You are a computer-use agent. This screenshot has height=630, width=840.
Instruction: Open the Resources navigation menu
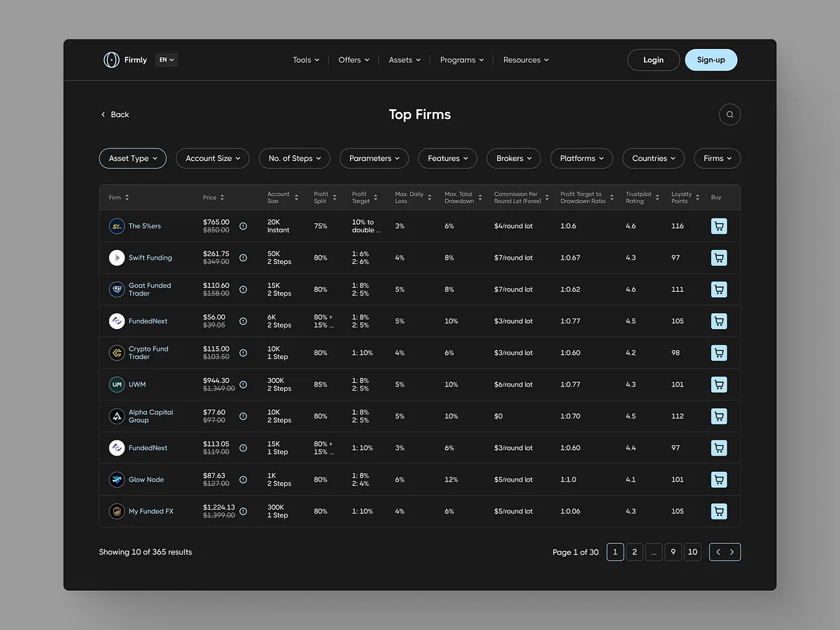(526, 59)
